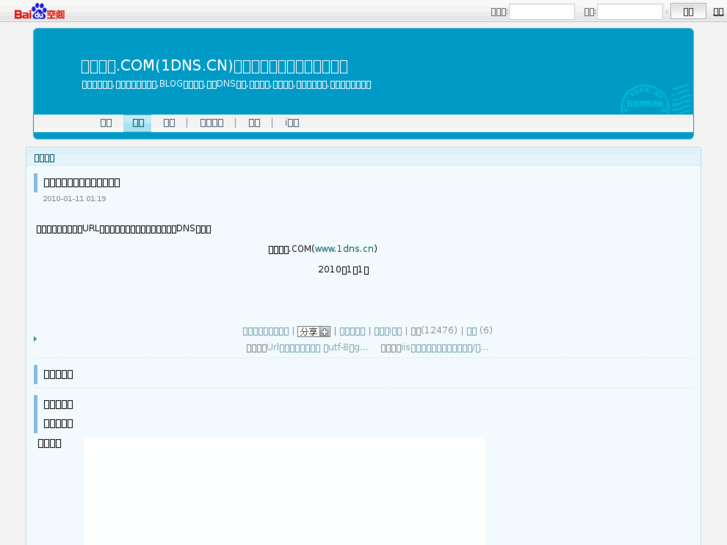Click the share button with plus sign

314,331
